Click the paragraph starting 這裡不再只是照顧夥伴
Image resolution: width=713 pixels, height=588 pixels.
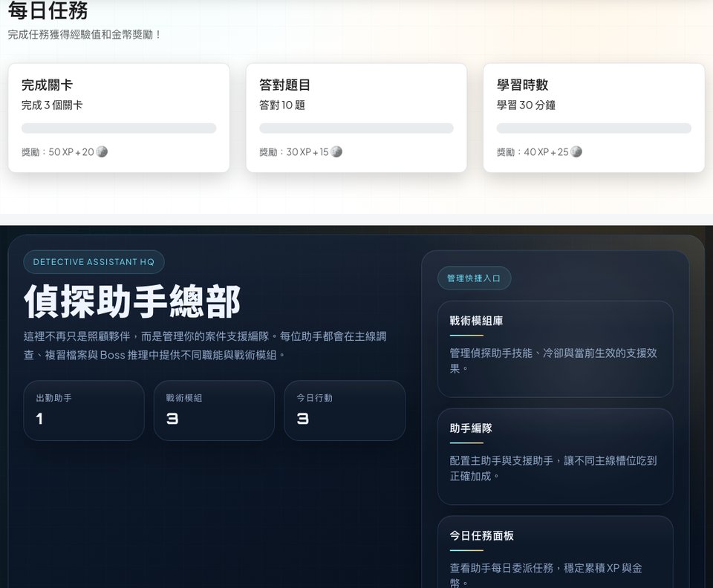pyautogui.click(x=205, y=345)
